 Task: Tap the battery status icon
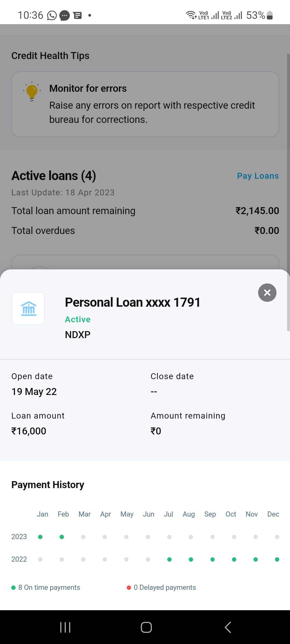270,15
